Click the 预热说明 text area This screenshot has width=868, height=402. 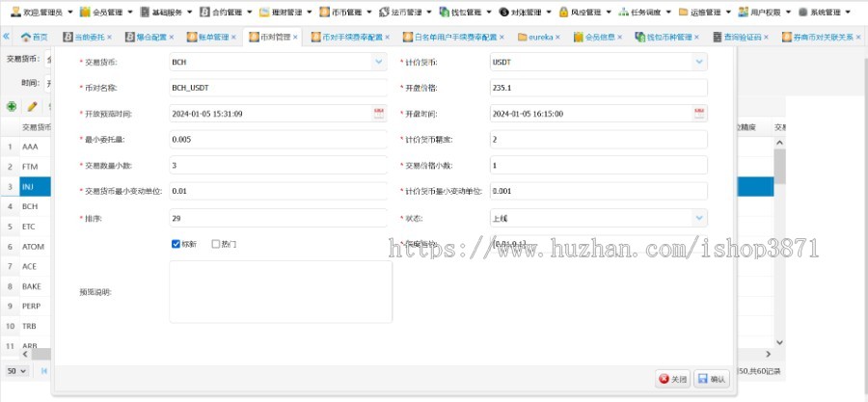click(x=281, y=292)
